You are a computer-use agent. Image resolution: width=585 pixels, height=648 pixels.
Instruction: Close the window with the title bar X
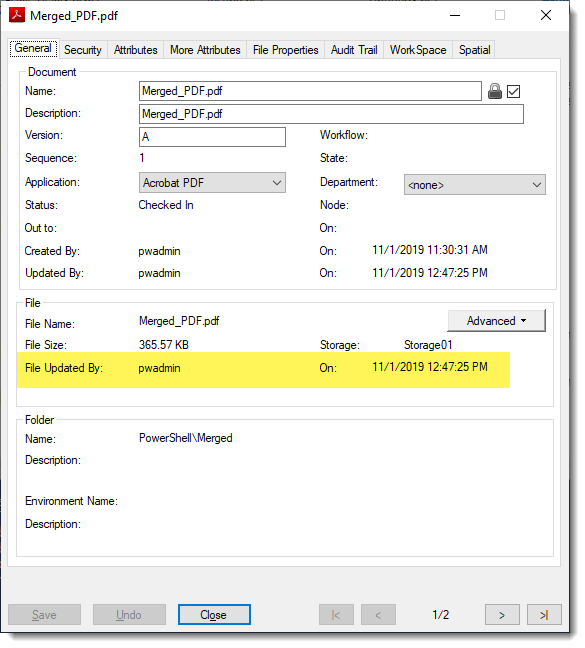tap(546, 15)
